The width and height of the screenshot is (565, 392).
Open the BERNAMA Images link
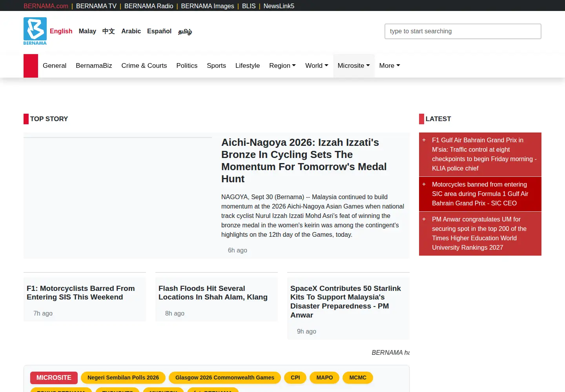(208, 6)
